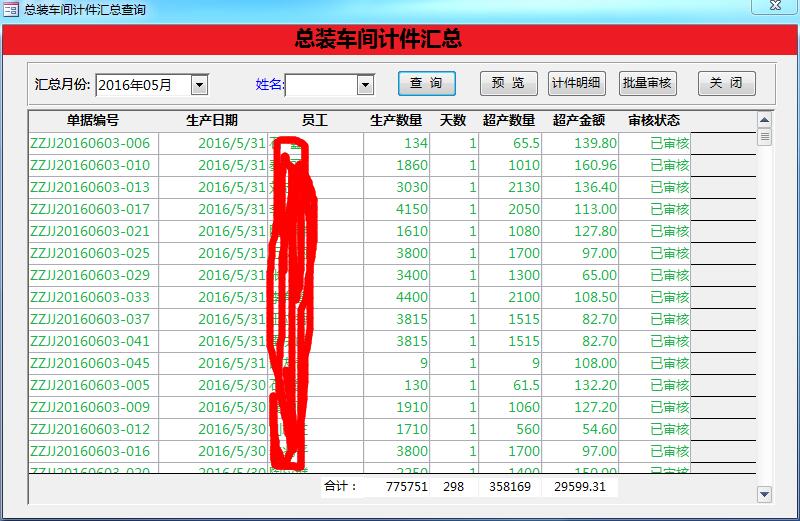Expand the 姓名 name dropdown arrow
The height and width of the screenshot is (521, 800).
[365, 85]
